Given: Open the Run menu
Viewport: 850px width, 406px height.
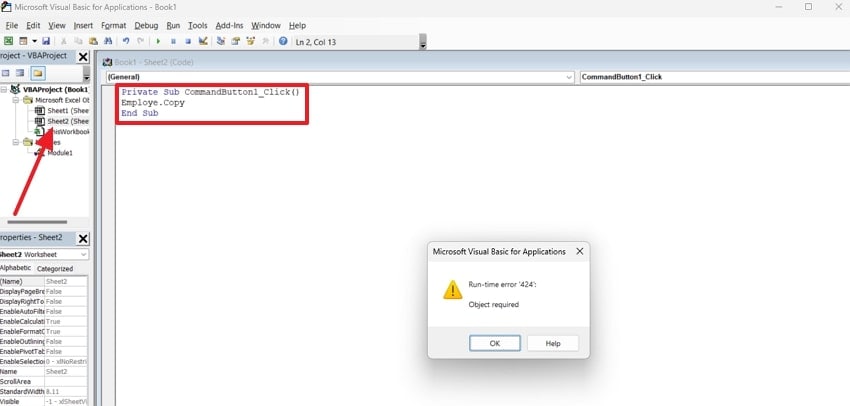Looking at the screenshot, I should click(173, 25).
